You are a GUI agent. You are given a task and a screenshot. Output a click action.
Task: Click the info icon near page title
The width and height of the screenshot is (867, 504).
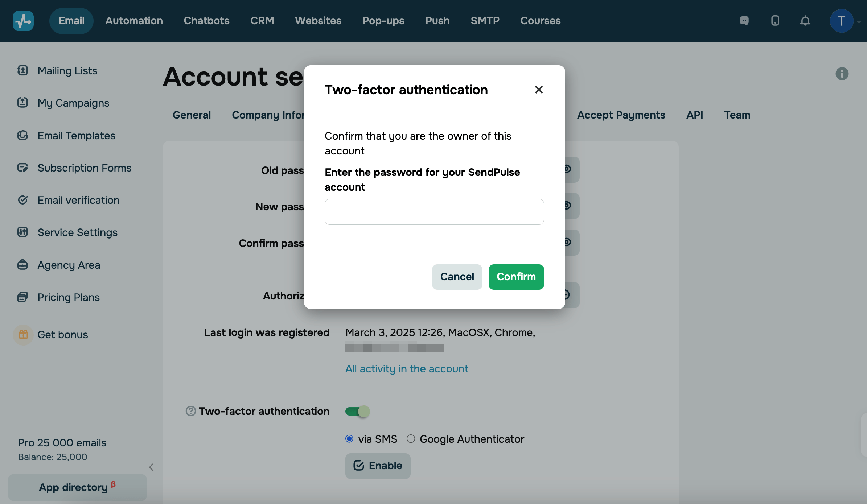tap(842, 74)
